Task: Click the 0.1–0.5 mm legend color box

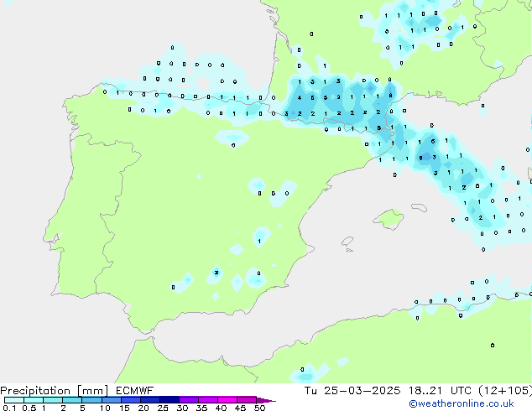Action: click(14, 400)
